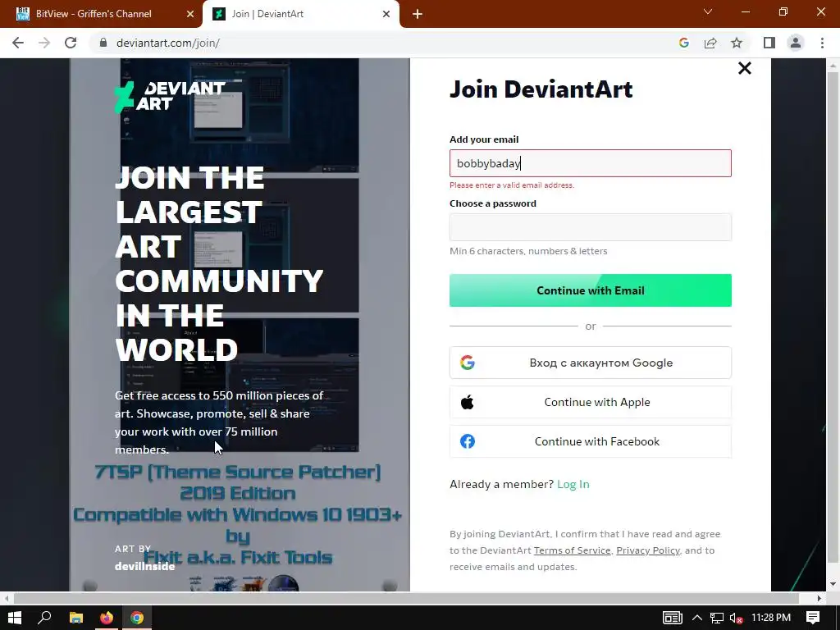The image size is (840, 630).
Task: Click 'Min 6 characters, numbers & letters' hint
Action: coord(528,251)
